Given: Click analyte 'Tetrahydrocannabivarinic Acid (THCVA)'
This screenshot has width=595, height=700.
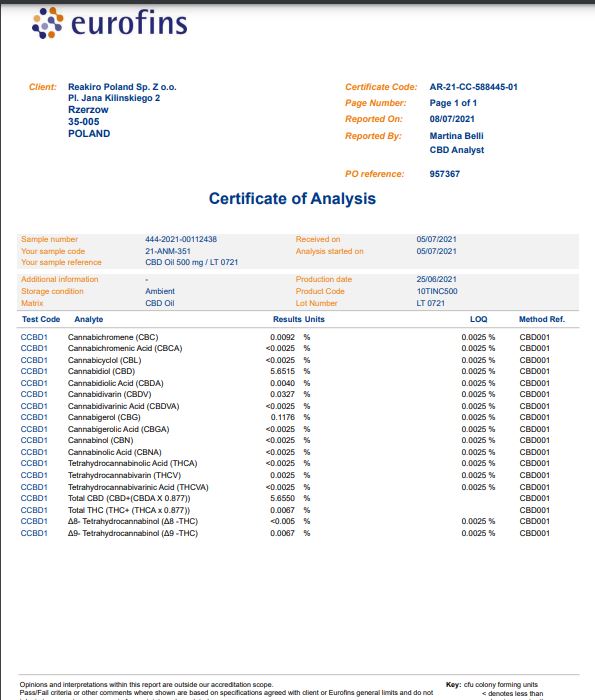Looking at the screenshot, I should pyautogui.click(x=138, y=488).
